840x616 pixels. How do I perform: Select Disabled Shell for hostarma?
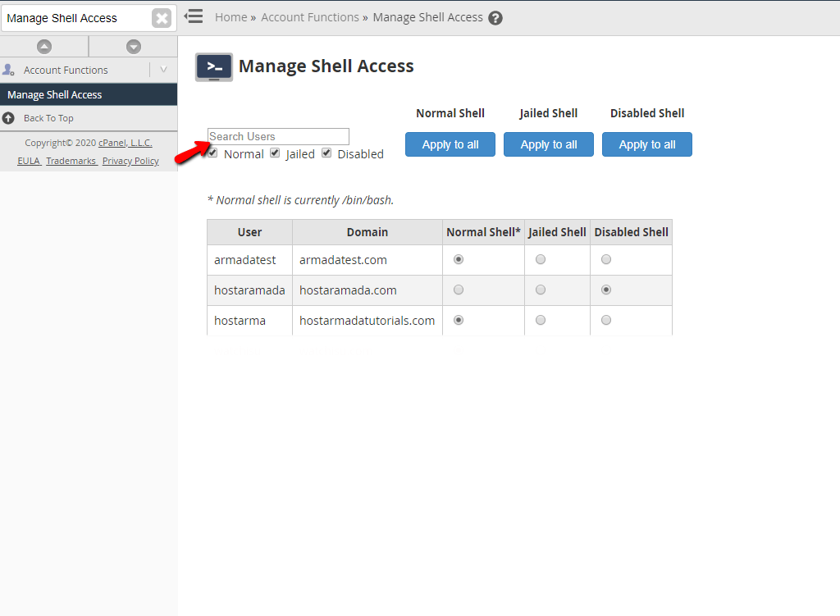coord(606,320)
